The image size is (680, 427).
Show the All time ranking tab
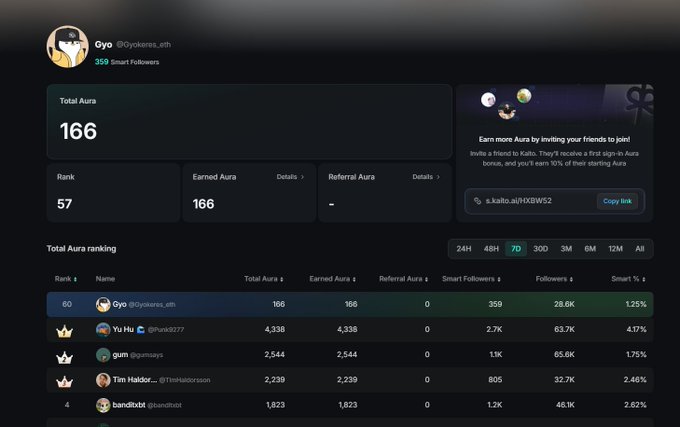[640, 249]
